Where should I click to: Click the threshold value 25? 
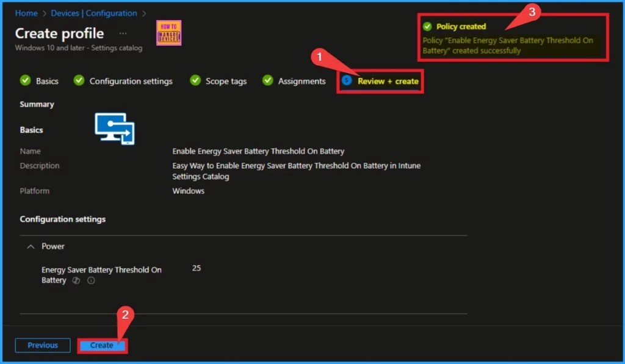(x=197, y=268)
